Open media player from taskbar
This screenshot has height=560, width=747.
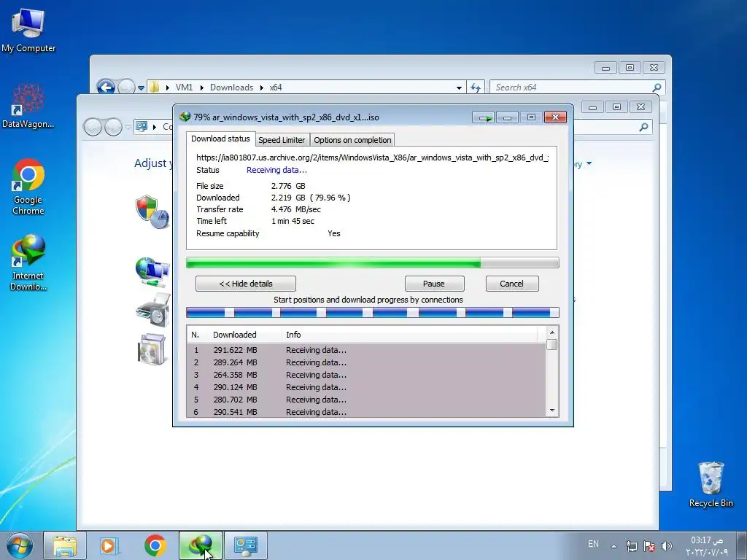[x=109, y=545]
